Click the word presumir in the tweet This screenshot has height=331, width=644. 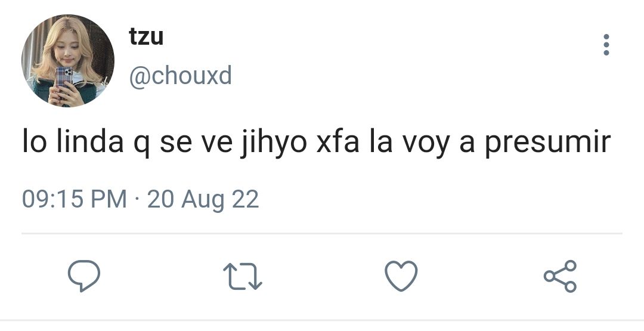(x=548, y=143)
